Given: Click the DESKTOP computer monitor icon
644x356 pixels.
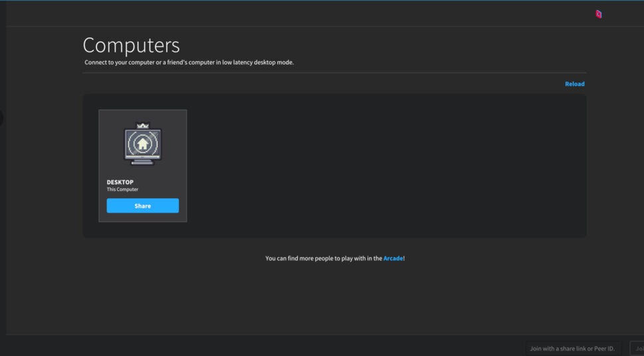Looking at the screenshot, I should [142, 145].
